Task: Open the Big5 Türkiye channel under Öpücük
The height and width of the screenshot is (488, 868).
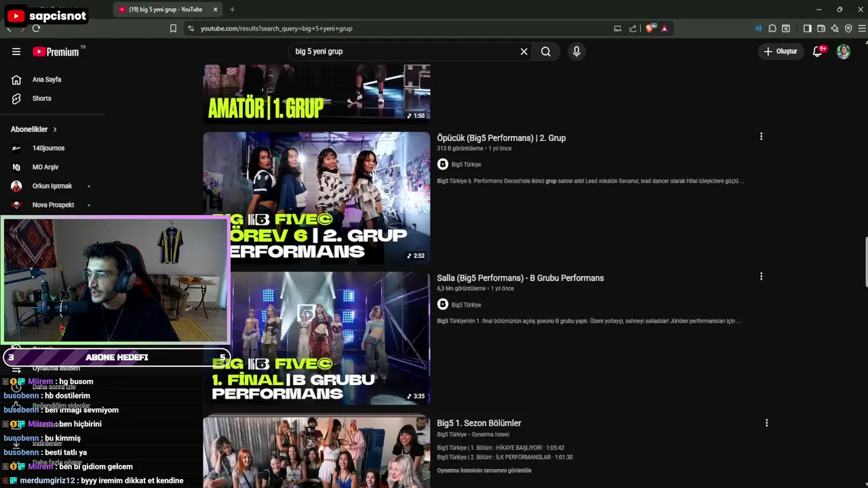Action: click(x=466, y=165)
